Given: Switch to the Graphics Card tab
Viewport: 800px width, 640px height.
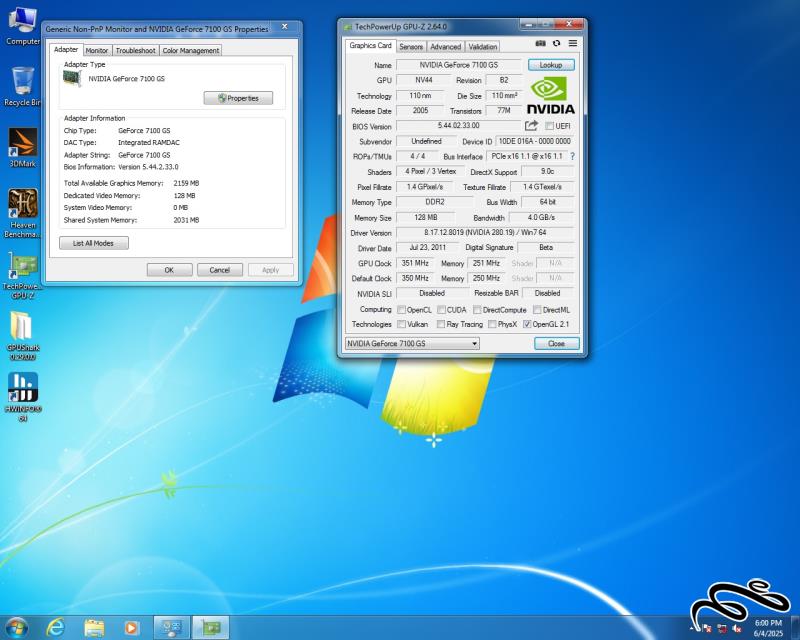Looking at the screenshot, I should [370, 45].
